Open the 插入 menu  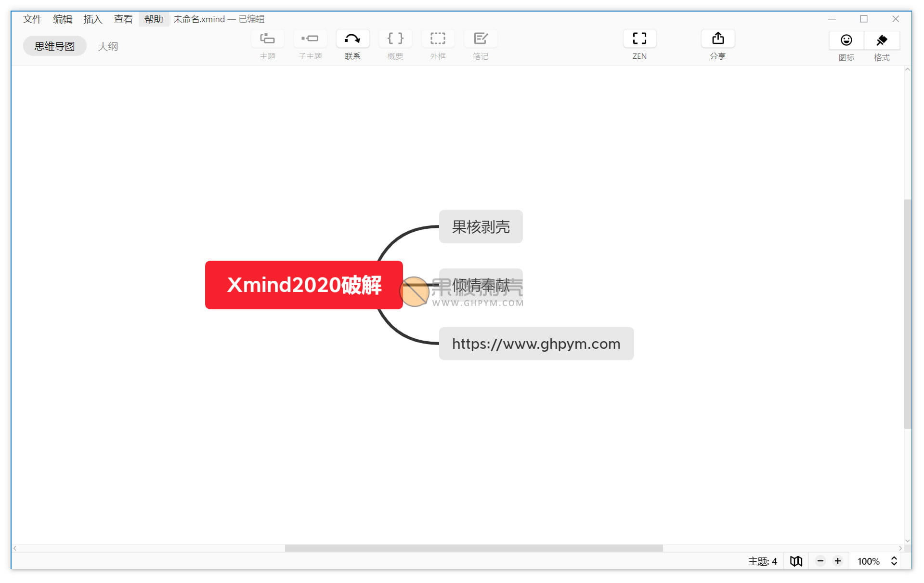[93, 19]
